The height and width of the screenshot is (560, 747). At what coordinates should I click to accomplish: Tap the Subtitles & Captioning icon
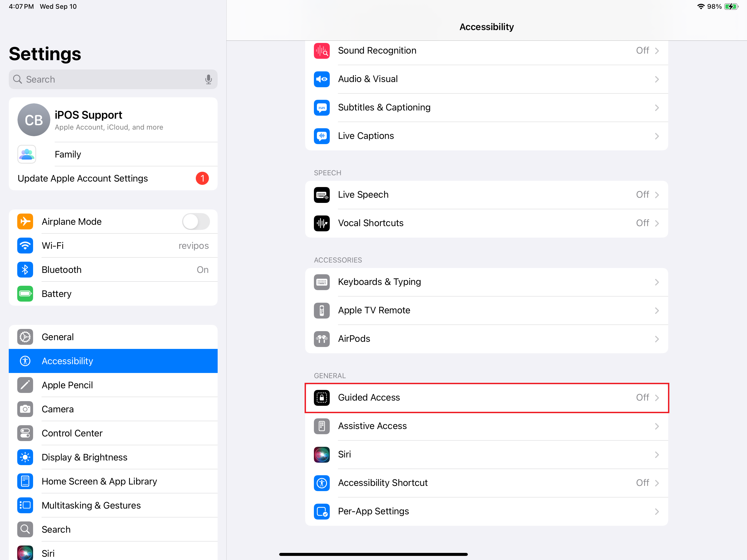click(322, 107)
